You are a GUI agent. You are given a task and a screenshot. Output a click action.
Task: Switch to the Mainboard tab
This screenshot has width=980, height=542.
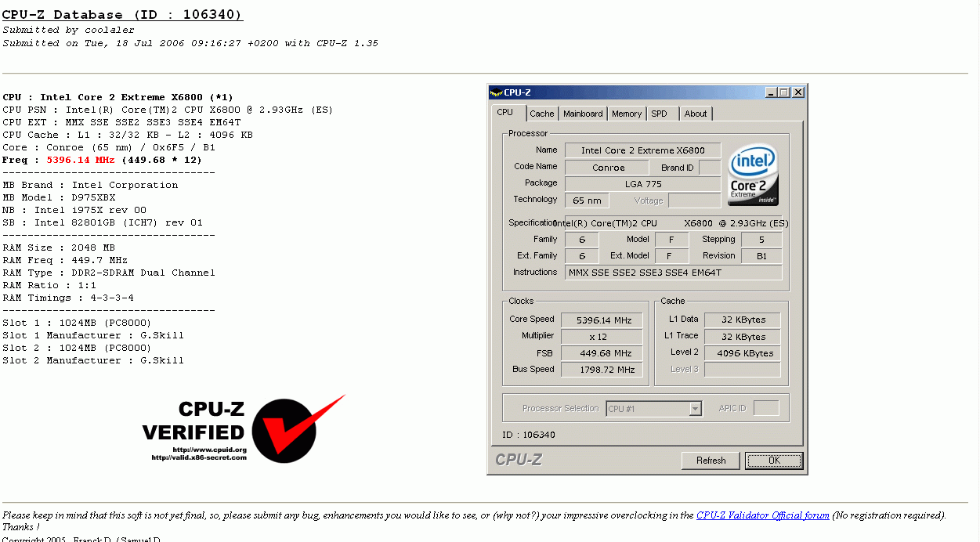point(583,114)
